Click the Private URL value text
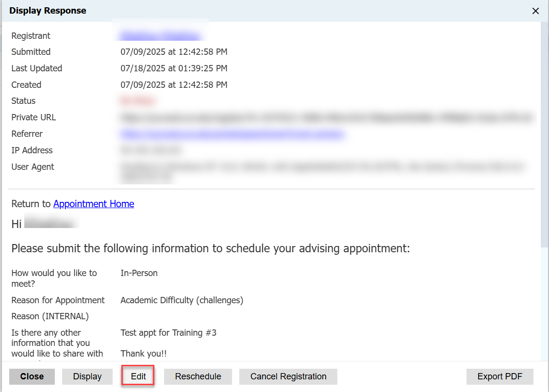This screenshot has width=549, height=392. (x=325, y=117)
